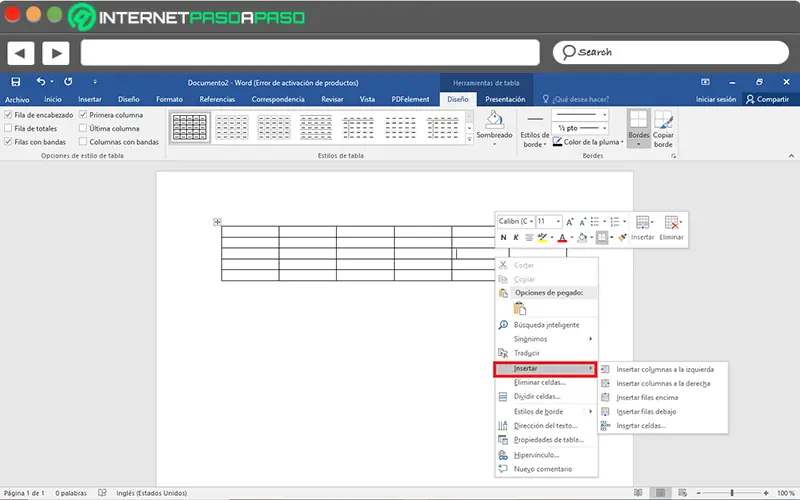800x500 pixels.
Task: Click the text highlight color button
Action: [x=542, y=237]
